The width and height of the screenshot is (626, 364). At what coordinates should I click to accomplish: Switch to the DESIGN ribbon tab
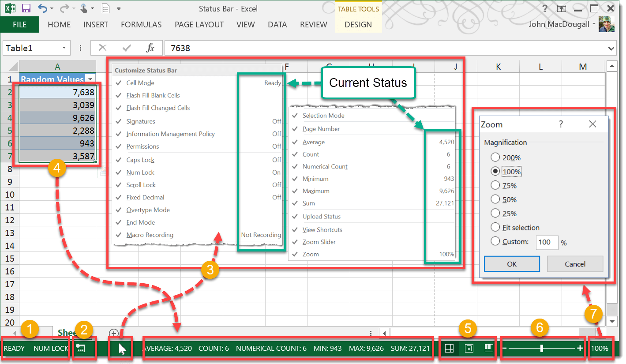point(358,25)
